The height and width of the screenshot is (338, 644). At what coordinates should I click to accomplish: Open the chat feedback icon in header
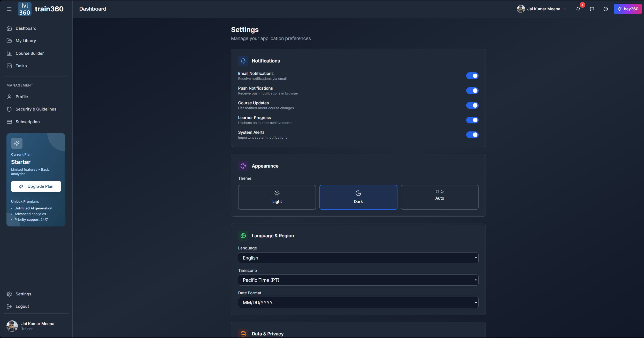592,9
